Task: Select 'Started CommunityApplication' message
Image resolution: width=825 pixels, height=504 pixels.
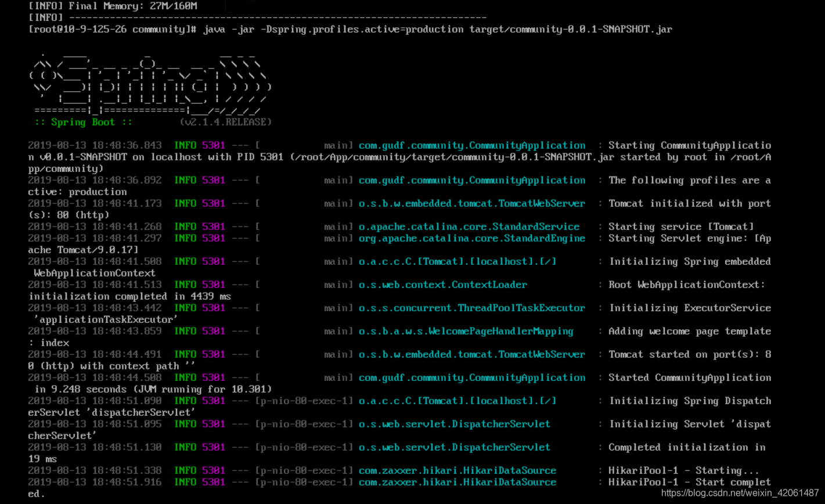Action: [x=690, y=378]
